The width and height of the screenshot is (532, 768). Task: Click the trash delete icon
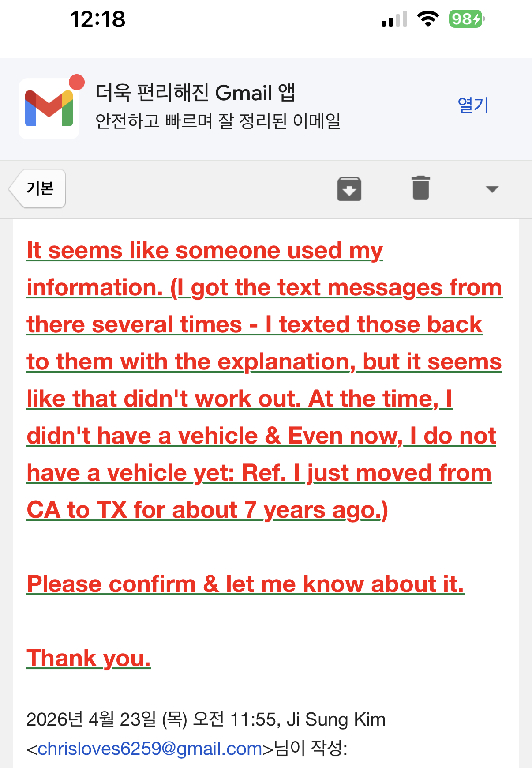(x=421, y=188)
